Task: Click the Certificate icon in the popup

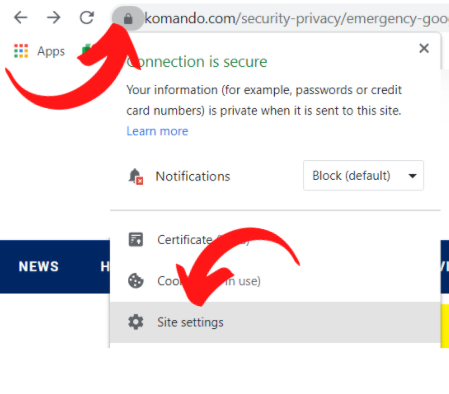Action: (x=136, y=239)
